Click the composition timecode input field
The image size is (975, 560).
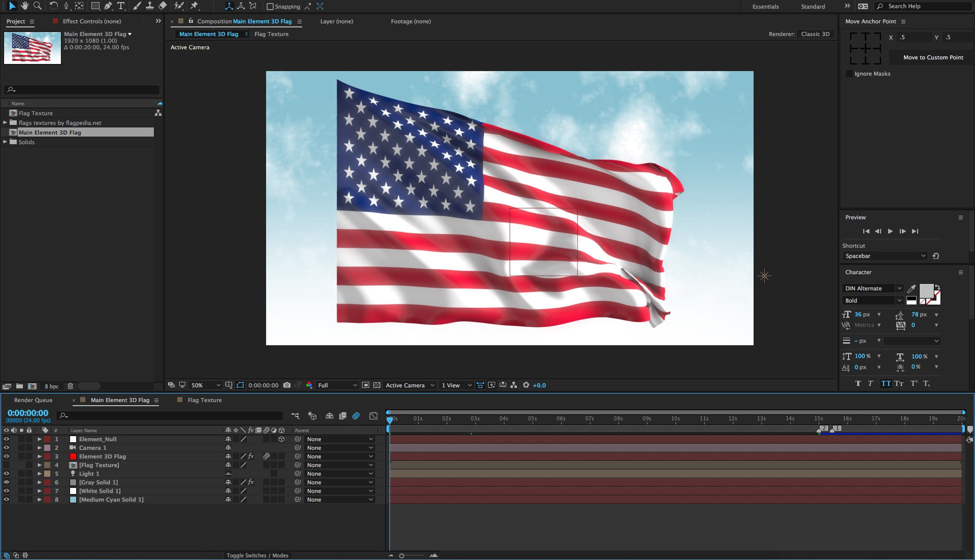[27, 413]
